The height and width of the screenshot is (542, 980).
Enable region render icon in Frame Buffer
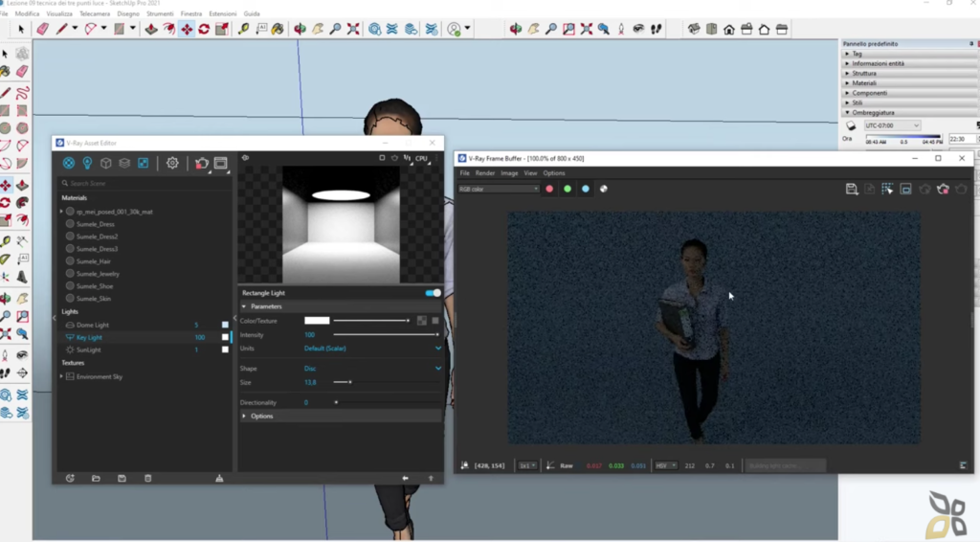click(x=887, y=189)
